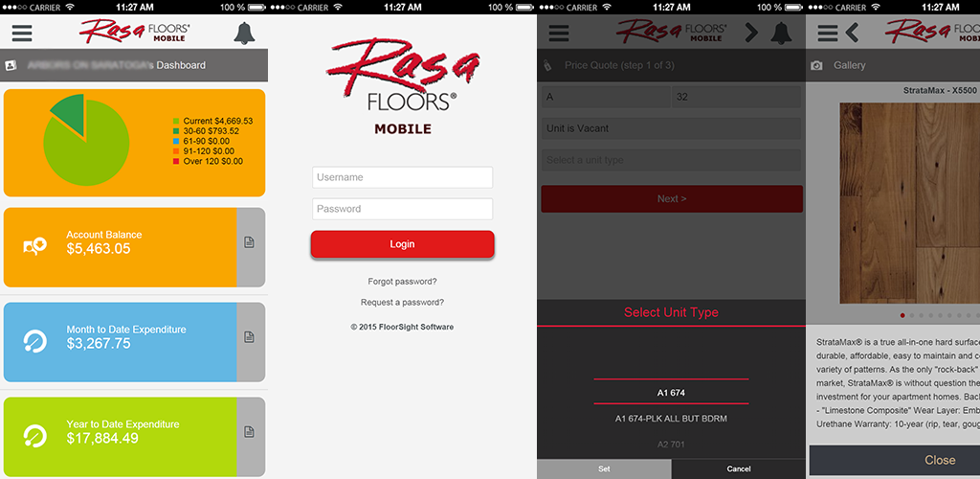Open the hamburger menu on the Dashboard screen
The width and height of the screenshot is (980, 479).
point(22,32)
